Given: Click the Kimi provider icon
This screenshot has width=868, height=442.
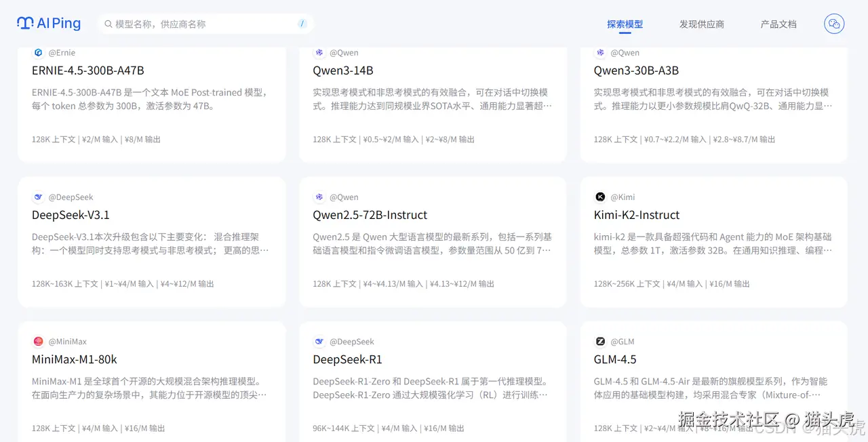Looking at the screenshot, I should click(x=600, y=197).
